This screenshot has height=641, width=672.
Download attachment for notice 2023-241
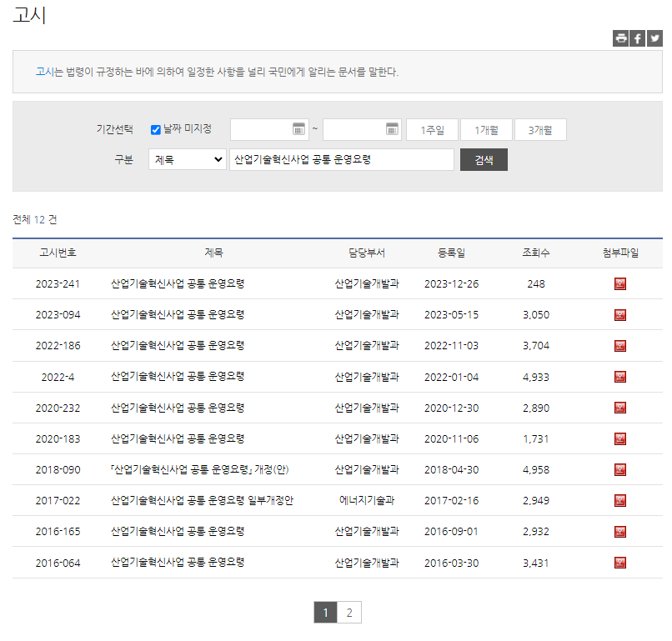click(x=620, y=283)
